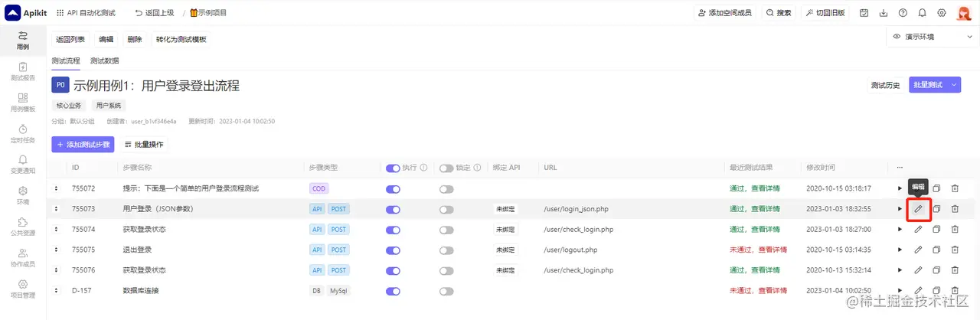Open the 搜索 search box
The height and width of the screenshot is (320, 980).
pos(778,13)
